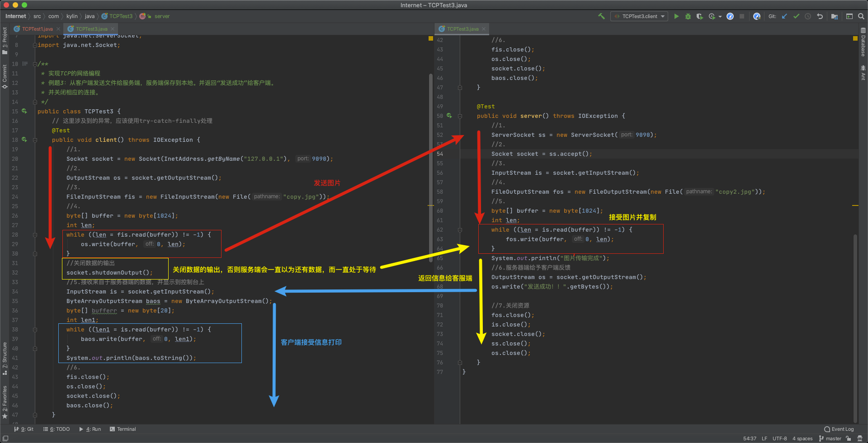The image size is (868, 443).
Task: Run TCPTest3.client with green play button
Action: [676, 16]
